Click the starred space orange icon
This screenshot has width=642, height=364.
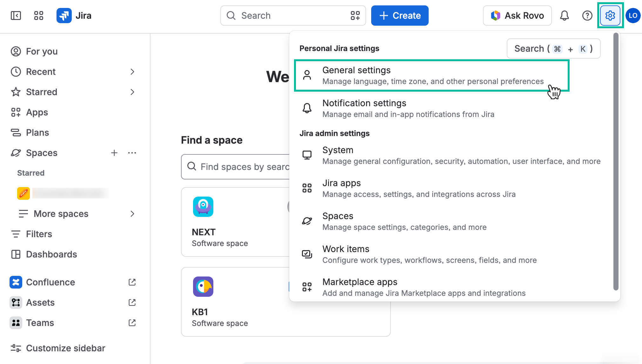coord(23,193)
